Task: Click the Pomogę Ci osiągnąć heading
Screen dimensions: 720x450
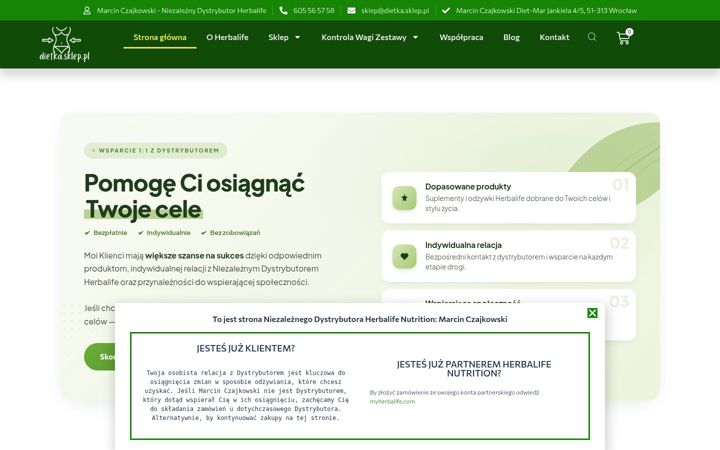Action: coord(194,183)
